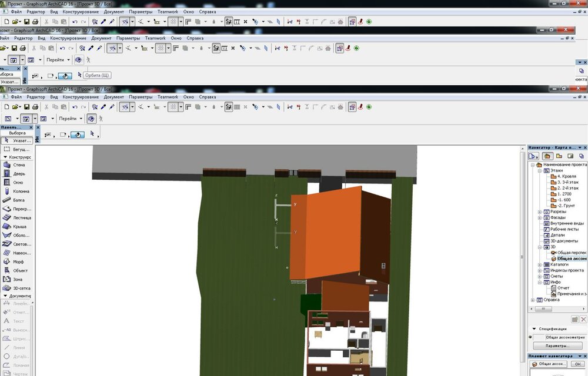
Task: Select the Лестница (stair) tool
Action: (x=16, y=217)
